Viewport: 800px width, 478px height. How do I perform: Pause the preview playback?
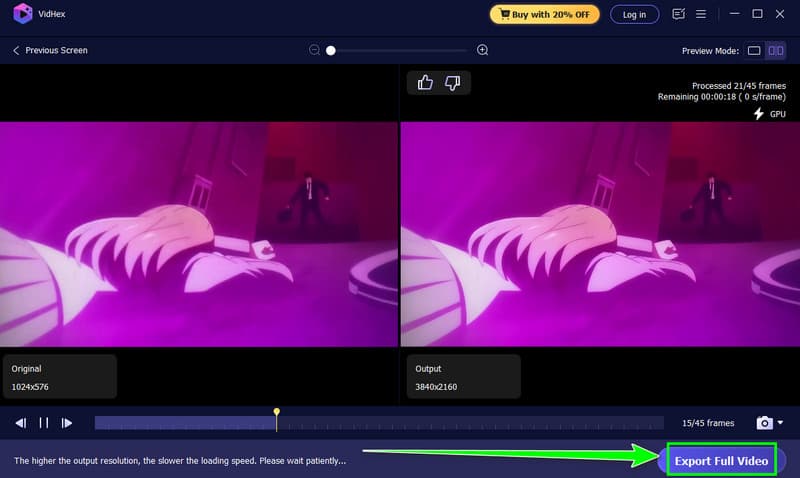coord(44,423)
